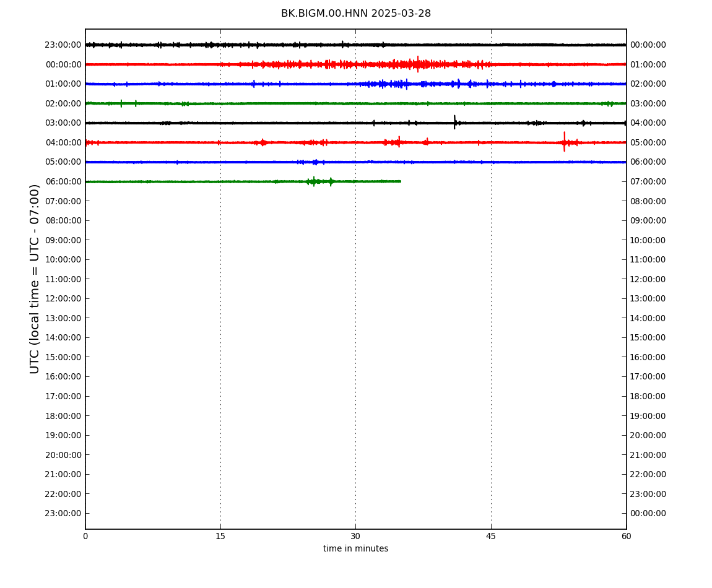Click right-axis label 01:00:00
This screenshot has width=712, height=588.
648,64
